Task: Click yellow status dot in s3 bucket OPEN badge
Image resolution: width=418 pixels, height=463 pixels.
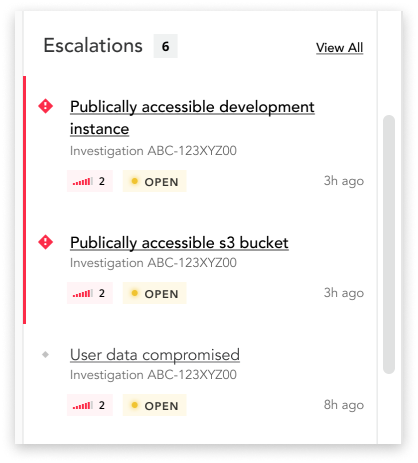Action: (x=135, y=293)
